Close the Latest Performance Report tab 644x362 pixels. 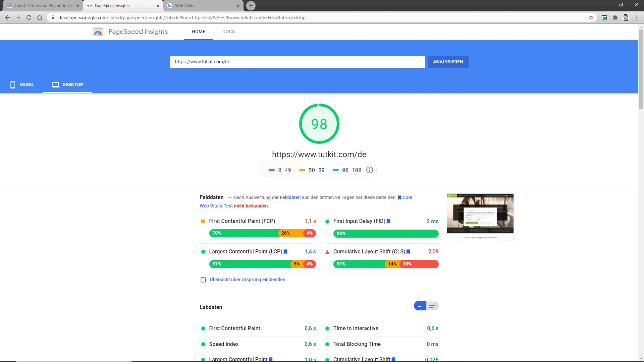(78, 6)
